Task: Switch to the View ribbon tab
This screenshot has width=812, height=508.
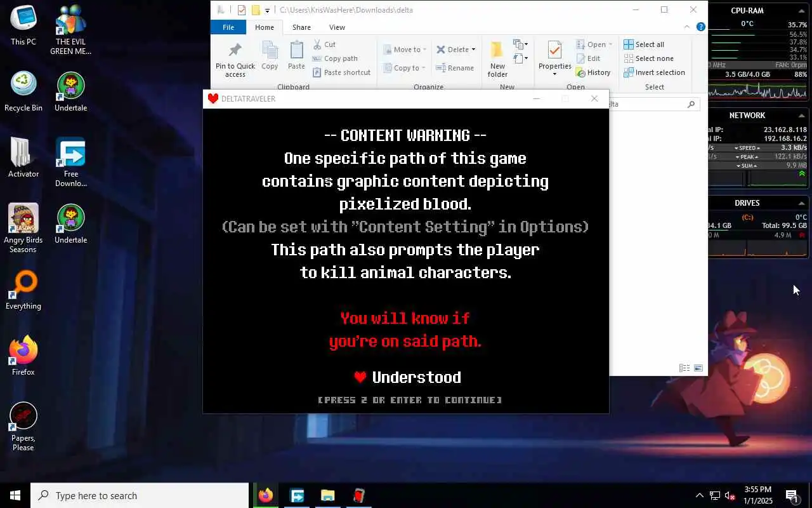Action: click(x=337, y=27)
